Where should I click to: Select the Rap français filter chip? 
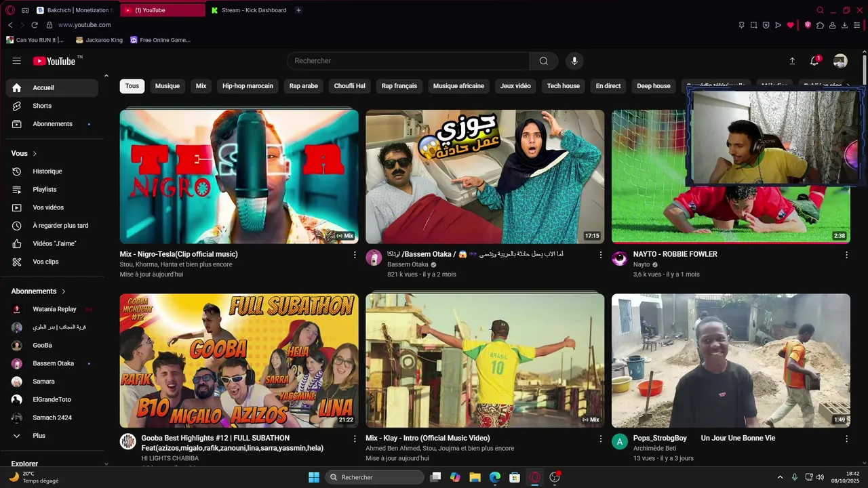399,86
